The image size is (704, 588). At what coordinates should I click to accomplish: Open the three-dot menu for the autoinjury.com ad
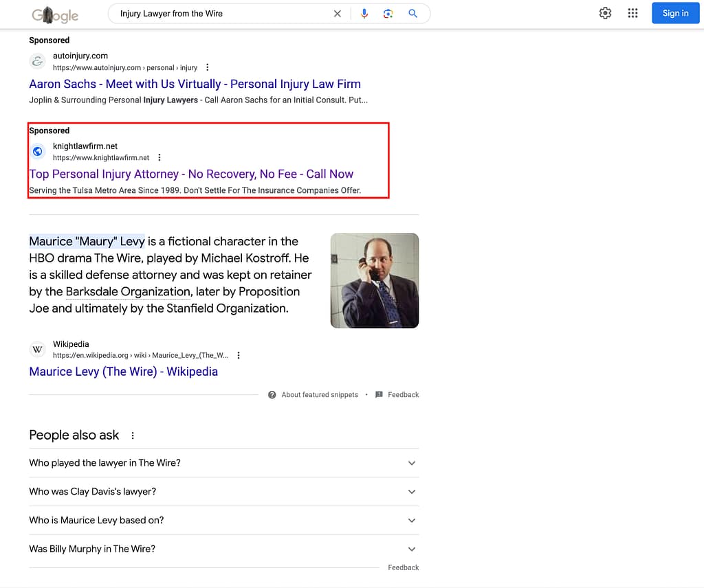pos(207,67)
